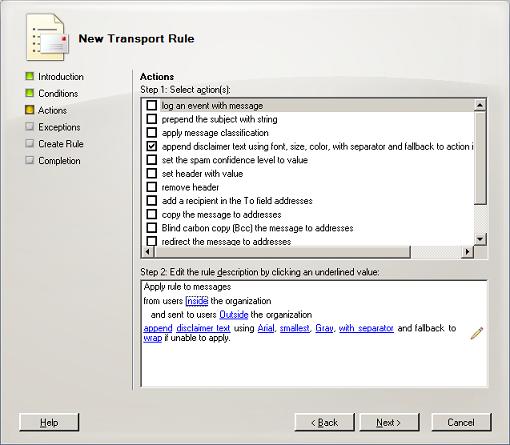Check 'add a recipient in the To field addresses'
Screen dimensions: 510x445
[152, 201]
